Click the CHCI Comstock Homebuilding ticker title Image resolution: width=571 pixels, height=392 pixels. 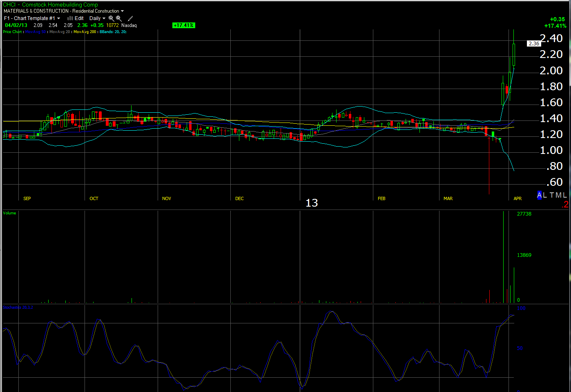pos(50,5)
